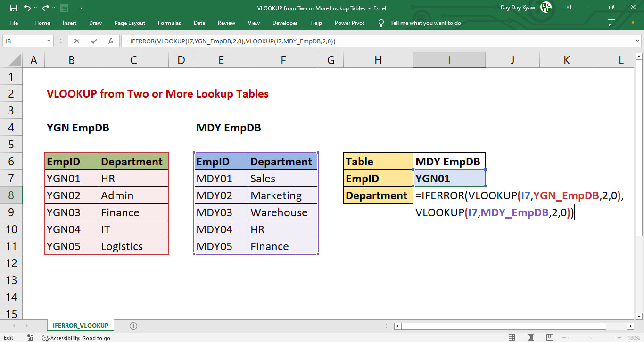Open the Help ribbon tab
The height and width of the screenshot is (342, 644).
pos(316,23)
